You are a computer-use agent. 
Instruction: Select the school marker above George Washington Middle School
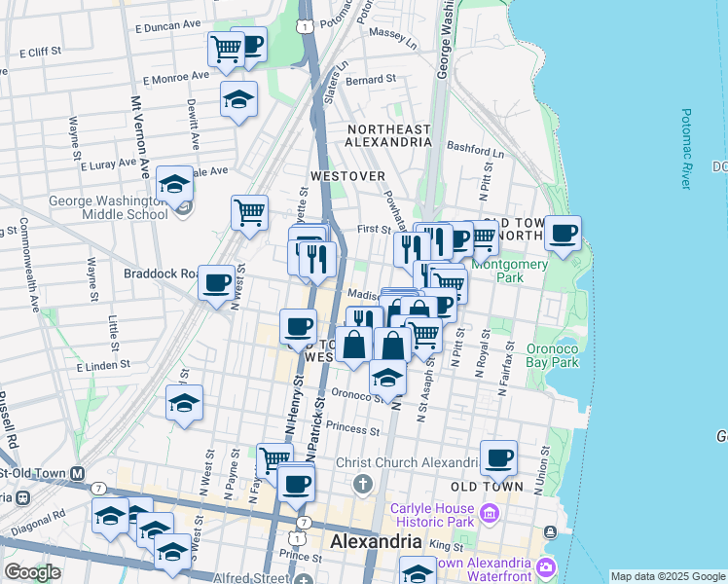coord(174,184)
